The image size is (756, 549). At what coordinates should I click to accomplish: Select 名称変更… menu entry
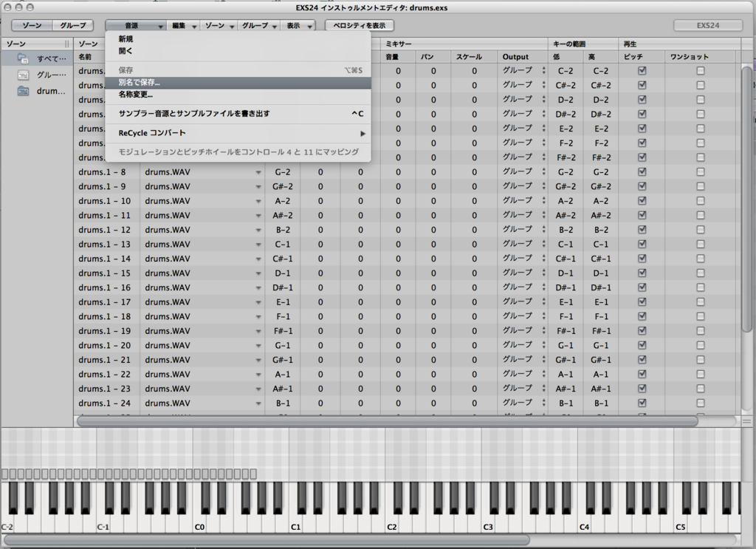pyautogui.click(x=238, y=95)
